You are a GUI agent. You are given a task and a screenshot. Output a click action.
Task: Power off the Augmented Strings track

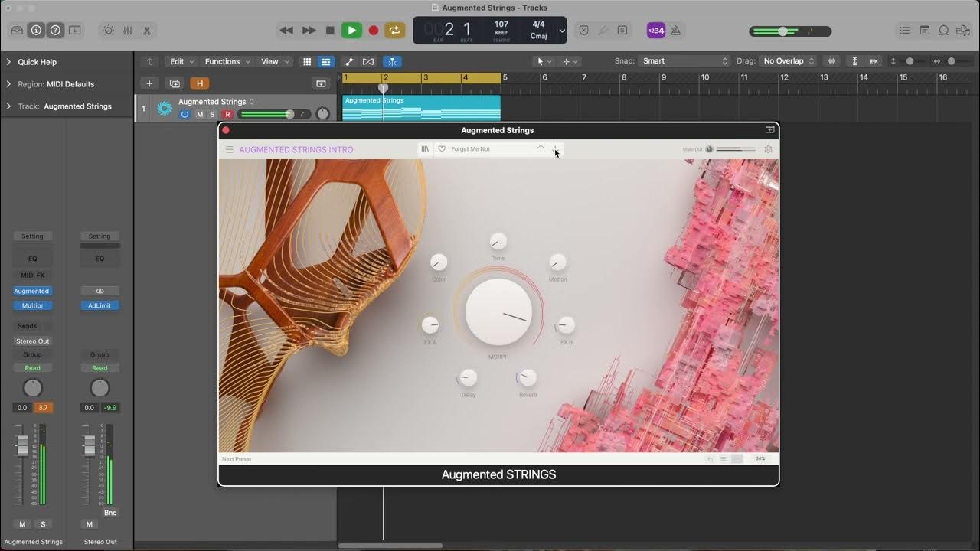(185, 114)
